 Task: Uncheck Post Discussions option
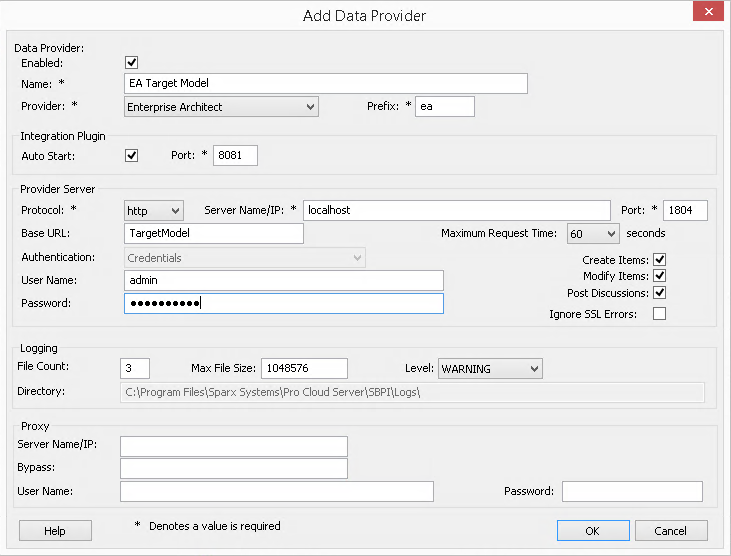659,293
